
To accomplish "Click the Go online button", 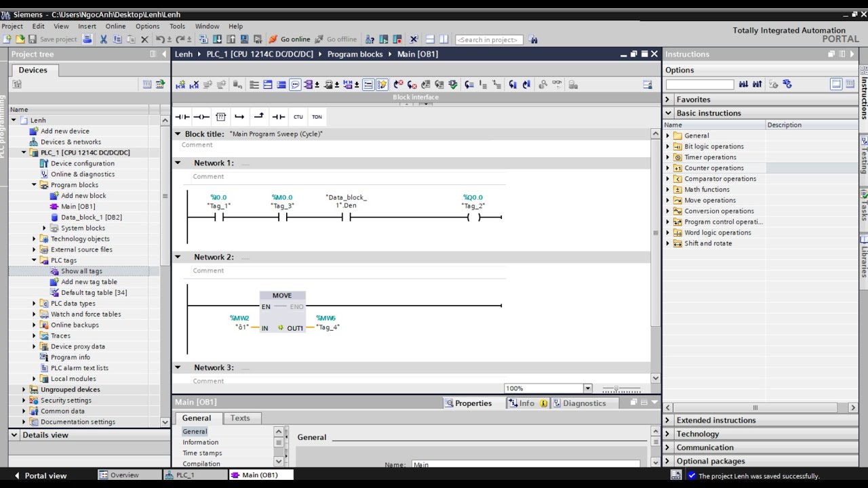I will (x=290, y=39).
